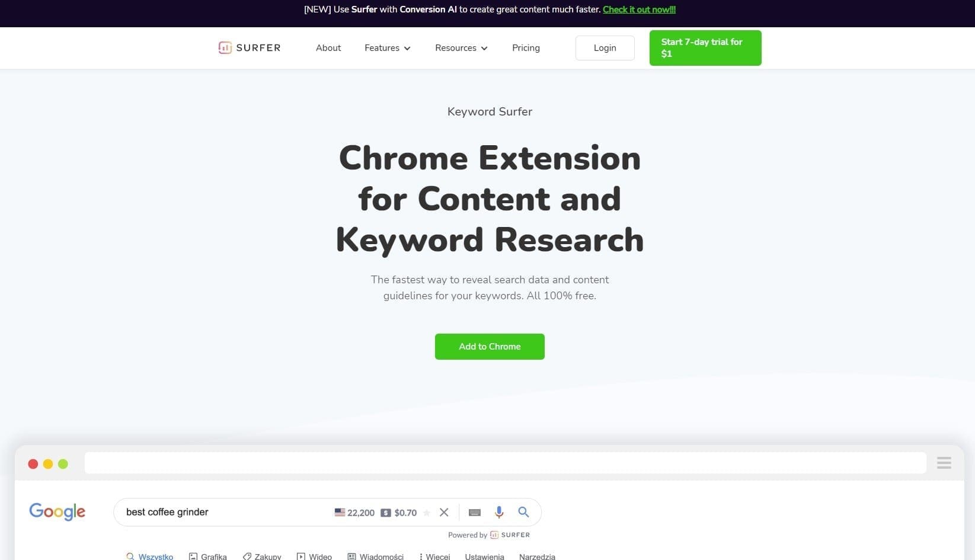Screen dimensions: 975x560
Task: Expand the Features dropdown menu
Action: point(387,48)
